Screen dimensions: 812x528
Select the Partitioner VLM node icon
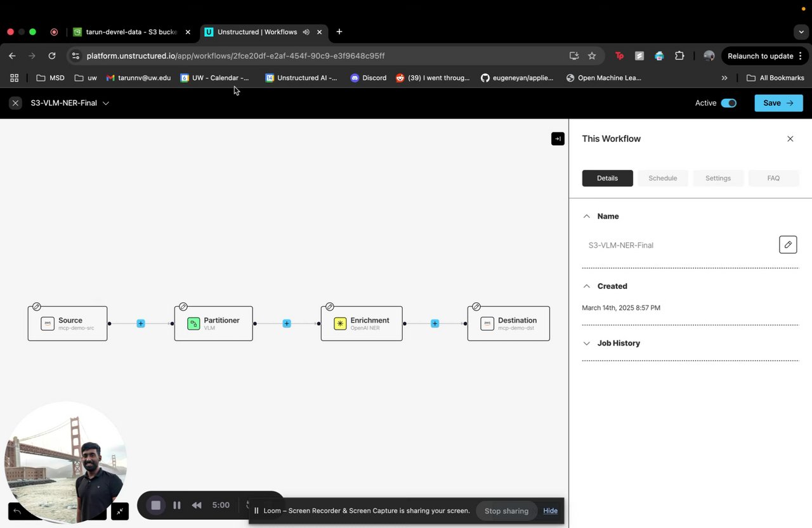click(x=193, y=323)
